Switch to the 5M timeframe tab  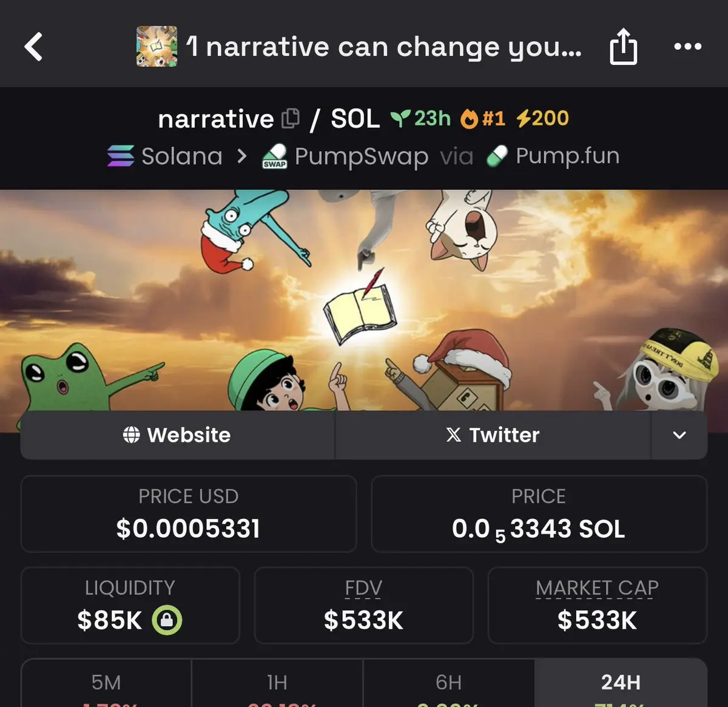point(106,683)
